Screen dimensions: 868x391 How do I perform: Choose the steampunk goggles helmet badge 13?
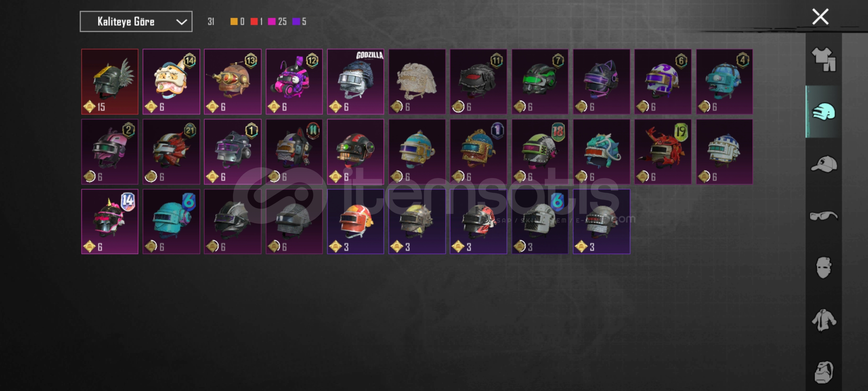tap(233, 82)
